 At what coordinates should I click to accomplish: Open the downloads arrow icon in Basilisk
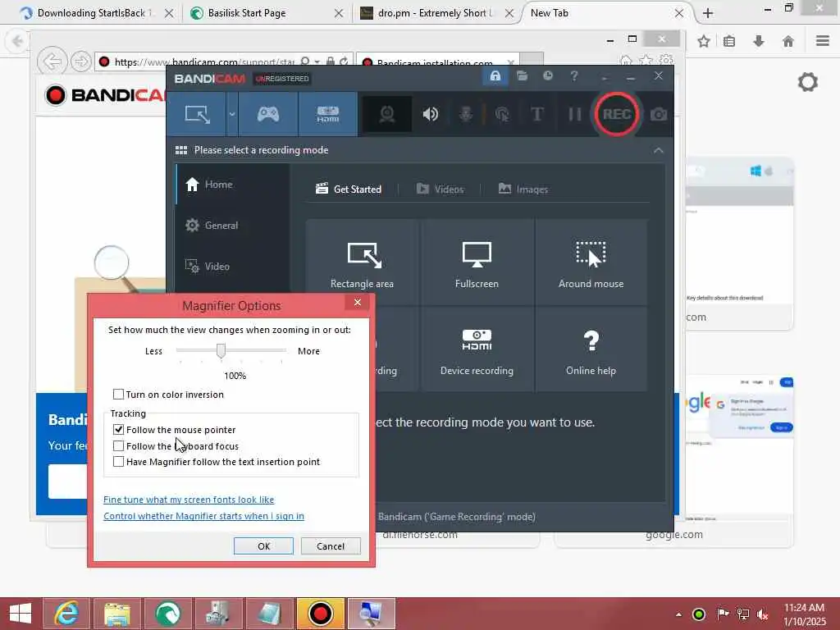pyautogui.click(x=759, y=41)
